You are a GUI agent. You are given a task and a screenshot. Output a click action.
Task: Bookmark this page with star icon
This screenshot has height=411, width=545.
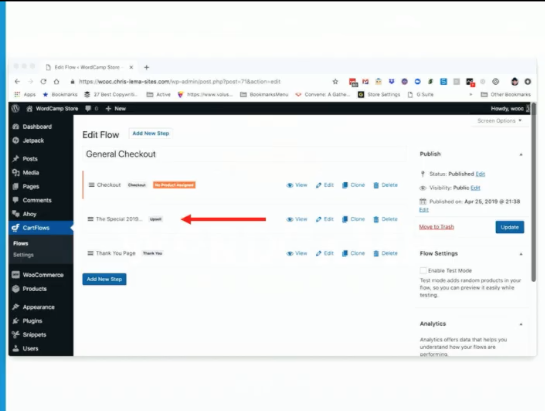pos(335,81)
